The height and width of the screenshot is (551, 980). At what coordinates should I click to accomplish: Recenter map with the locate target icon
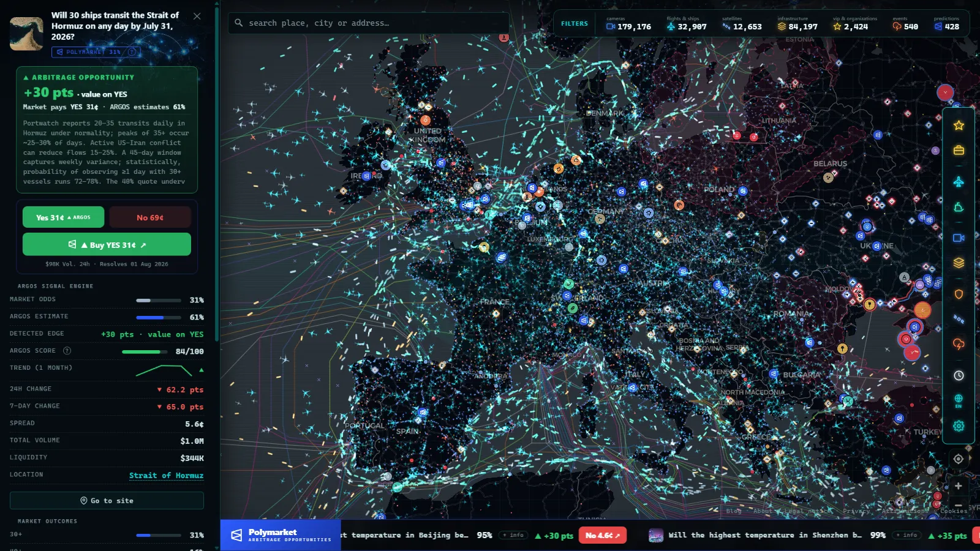click(x=959, y=459)
